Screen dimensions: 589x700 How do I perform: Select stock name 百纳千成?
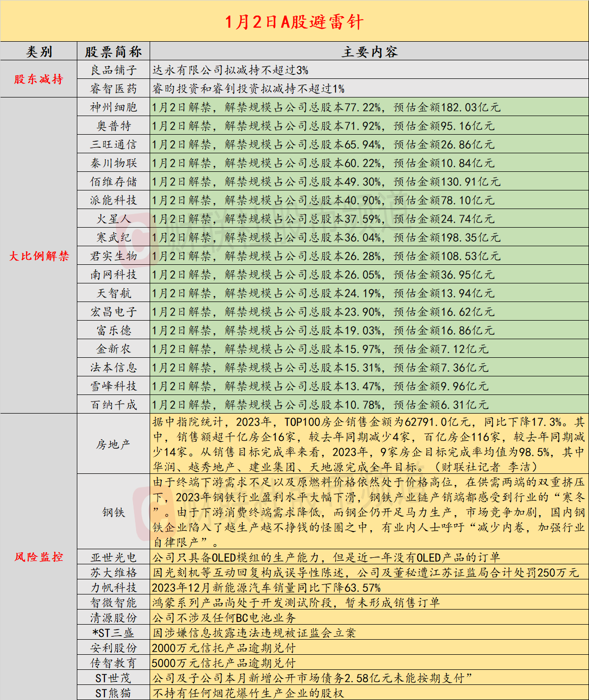[113, 405]
